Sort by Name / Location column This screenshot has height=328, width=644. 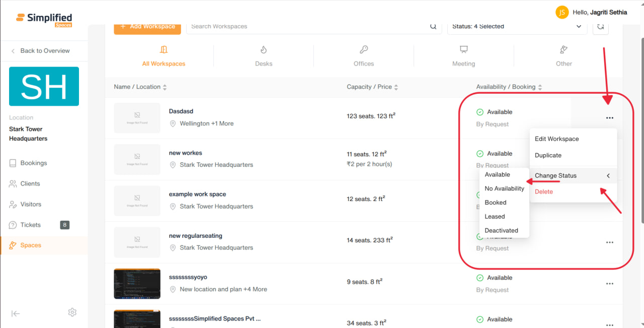(x=140, y=87)
